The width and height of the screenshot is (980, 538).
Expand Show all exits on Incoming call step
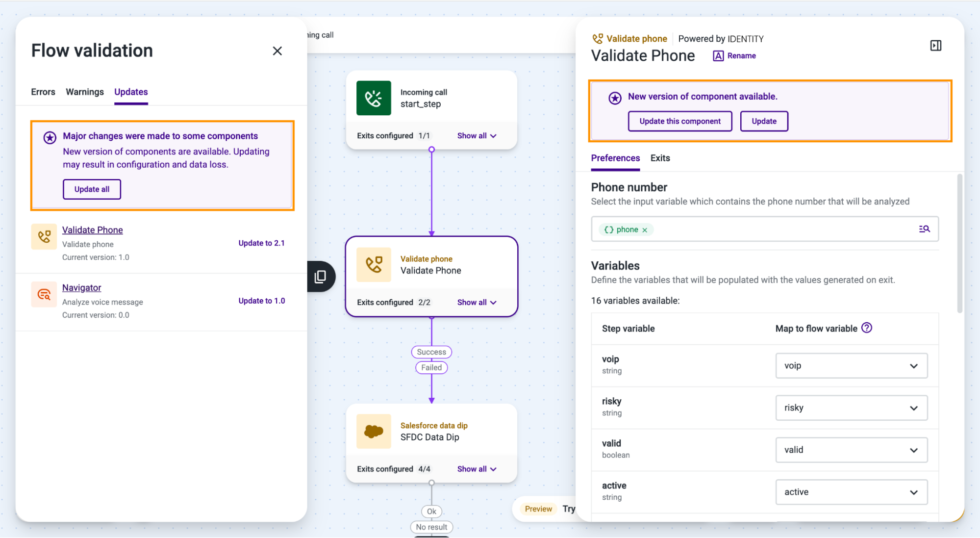point(477,136)
